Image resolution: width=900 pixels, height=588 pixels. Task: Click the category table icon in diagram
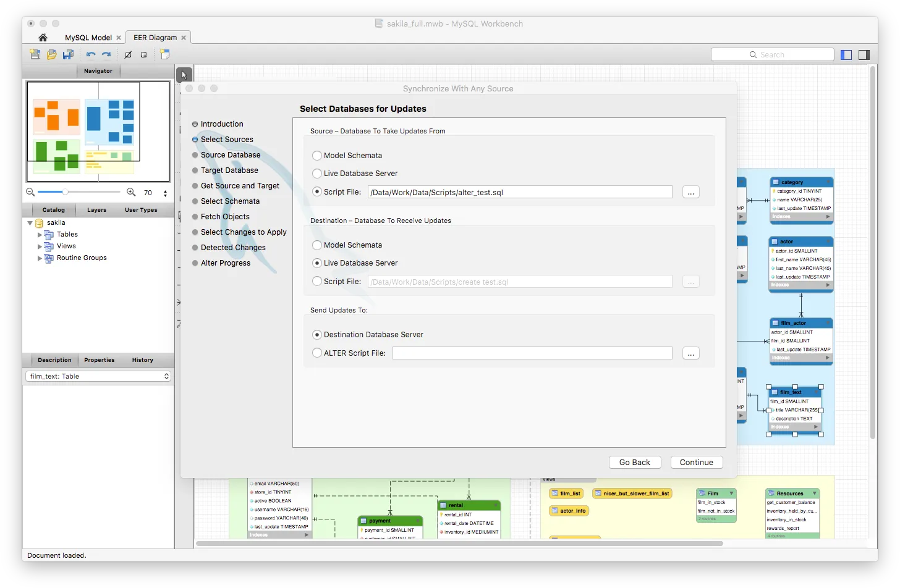(775, 182)
